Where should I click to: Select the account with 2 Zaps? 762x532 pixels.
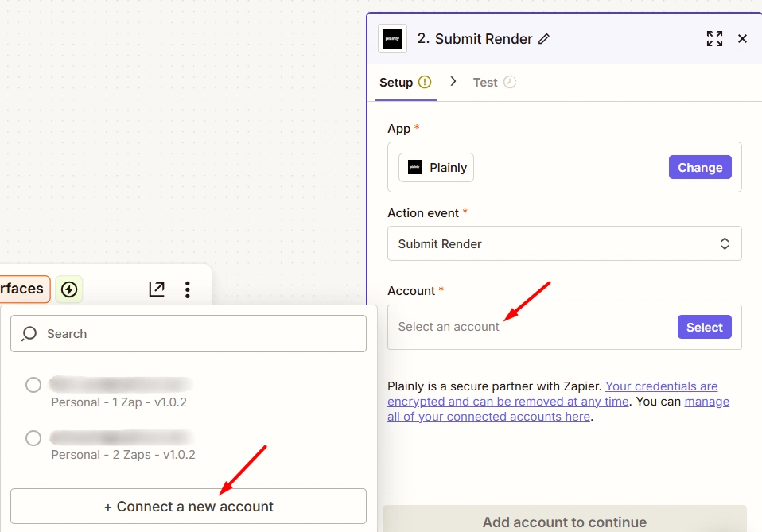[x=33, y=437]
